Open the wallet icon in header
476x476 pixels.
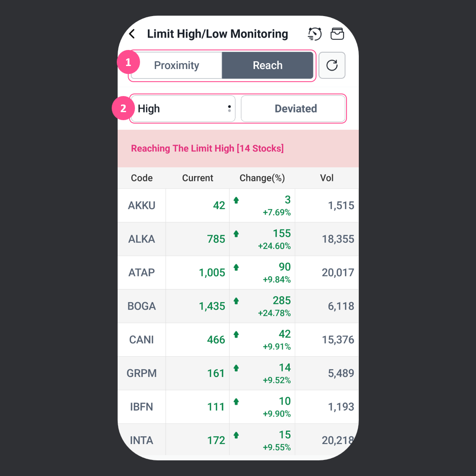coord(337,34)
